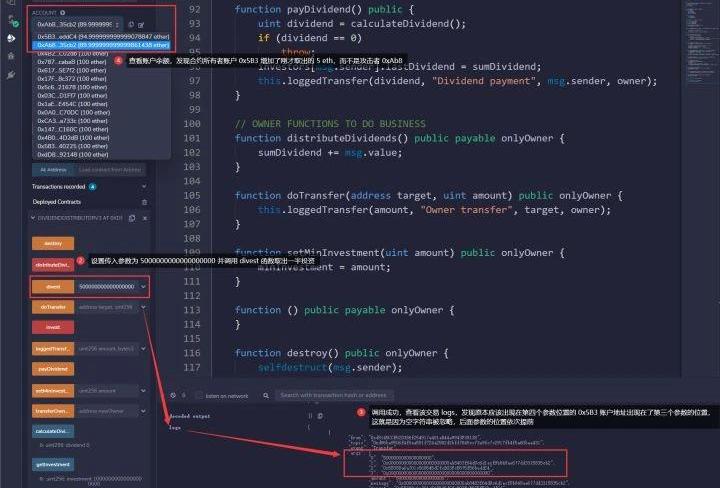Remove the deployed DividendDistributor instance

[144, 217]
